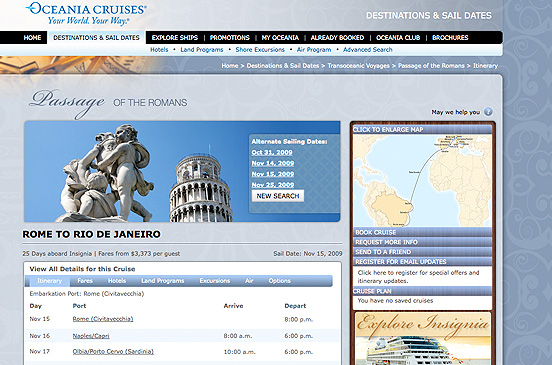Open the Explore Ships menu
The height and width of the screenshot is (365, 552).
click(x=175, y=38)
